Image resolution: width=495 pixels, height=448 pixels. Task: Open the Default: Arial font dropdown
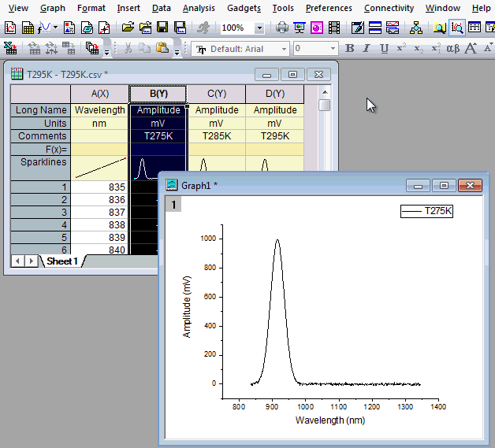pos(284,49)
